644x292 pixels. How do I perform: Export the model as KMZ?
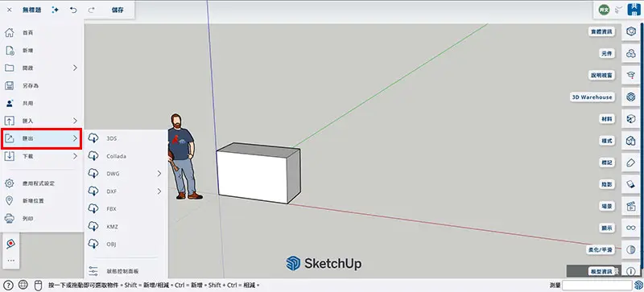point(126,226)
